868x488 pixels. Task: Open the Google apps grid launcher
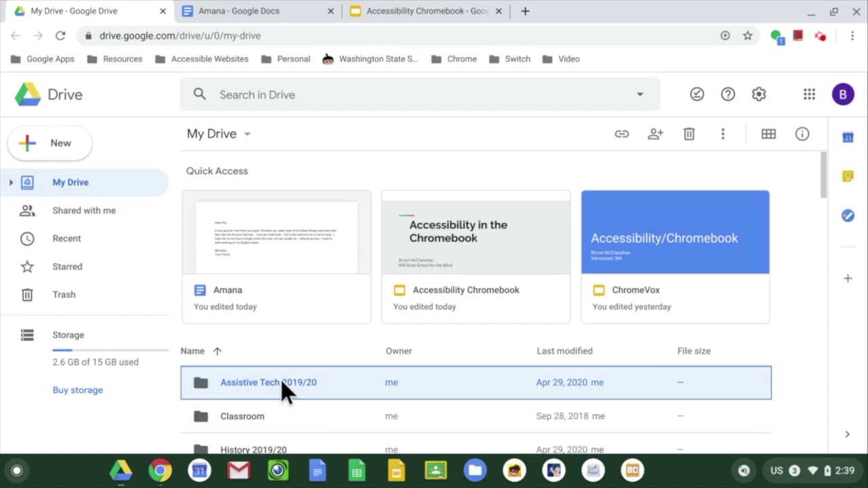coord(809,95)
